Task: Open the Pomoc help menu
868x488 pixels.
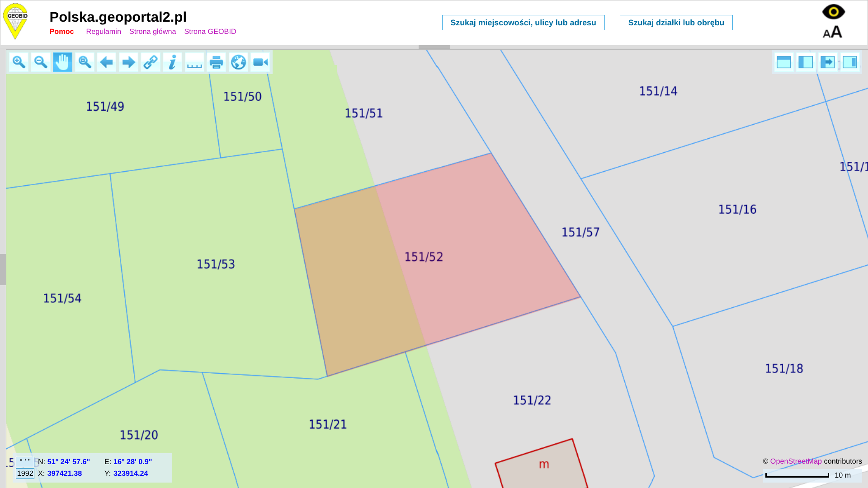Action: (61, 32)
